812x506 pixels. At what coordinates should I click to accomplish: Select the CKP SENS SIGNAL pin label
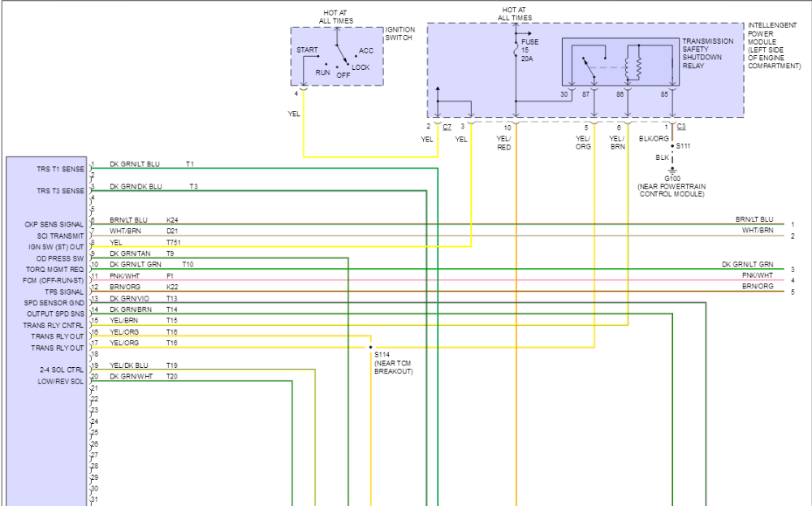(54, 224)
